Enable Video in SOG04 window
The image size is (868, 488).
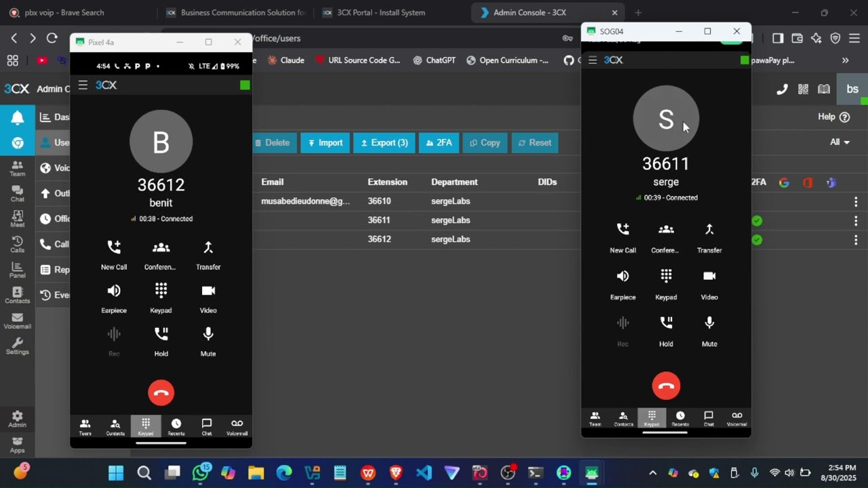[709, 285]
